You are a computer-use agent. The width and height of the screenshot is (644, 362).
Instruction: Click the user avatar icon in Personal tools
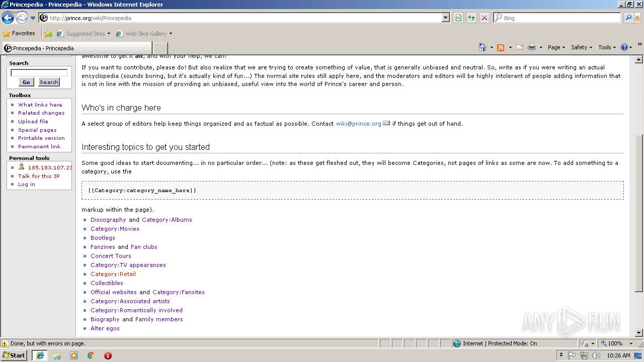pos(21,166)
